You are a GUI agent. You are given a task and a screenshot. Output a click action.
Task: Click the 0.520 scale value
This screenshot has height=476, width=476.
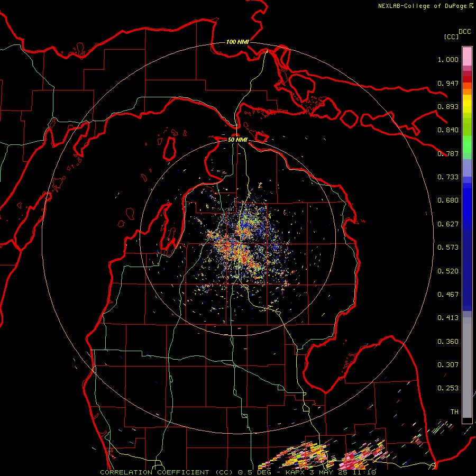tap(448, 271)
